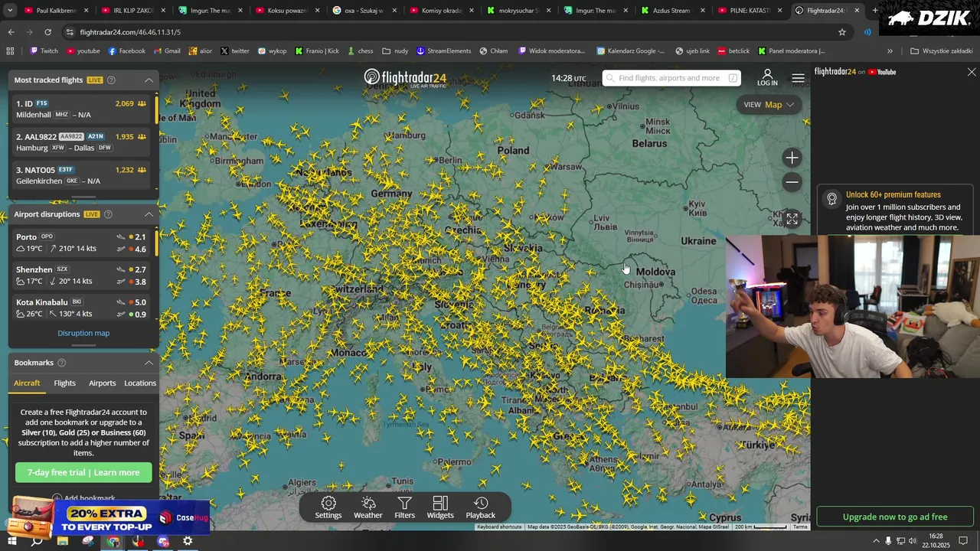980x551 pixels.
Task: Open Shenzhen airport disruption entry
Action: [x=82, y=275]
